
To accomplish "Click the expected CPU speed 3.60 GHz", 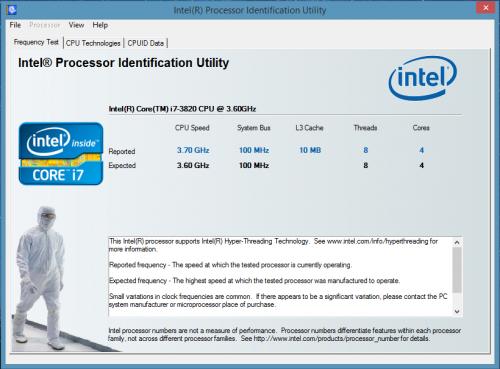I will (193, 165).
